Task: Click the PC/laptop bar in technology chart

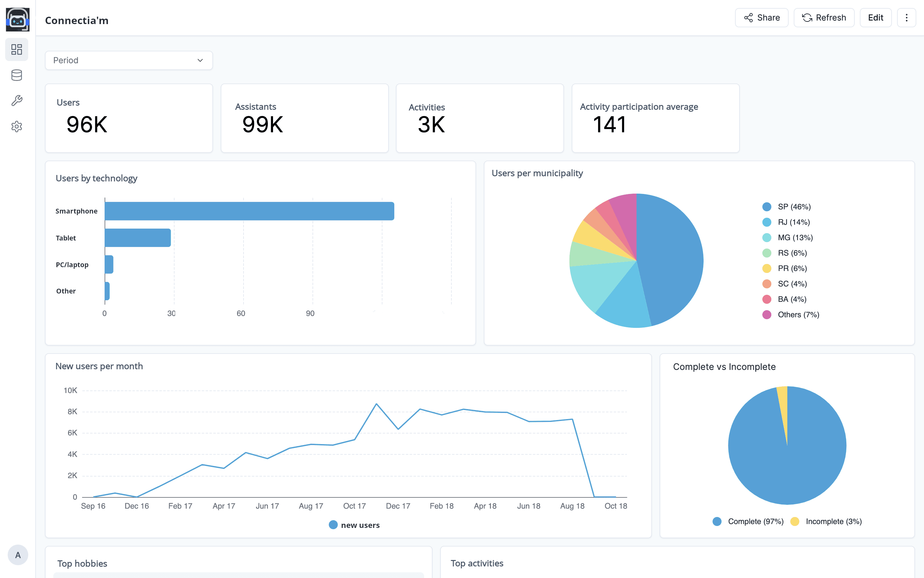Action: 109,265
